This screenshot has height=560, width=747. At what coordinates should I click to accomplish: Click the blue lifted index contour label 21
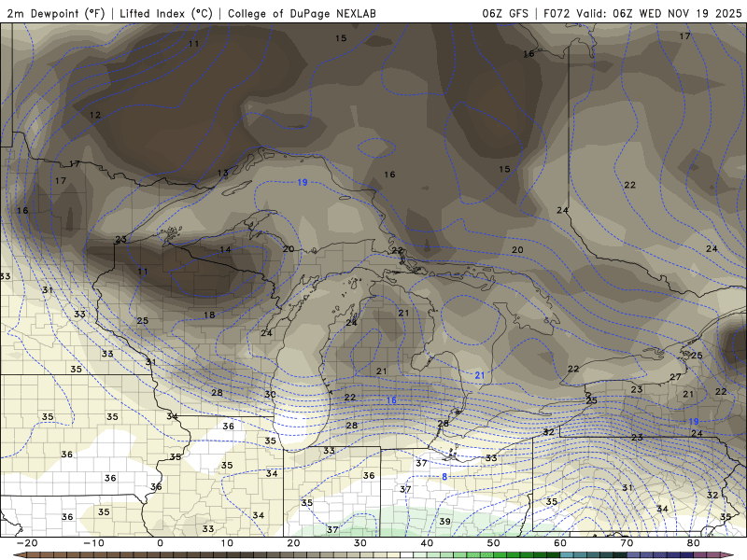click(480, 375)
